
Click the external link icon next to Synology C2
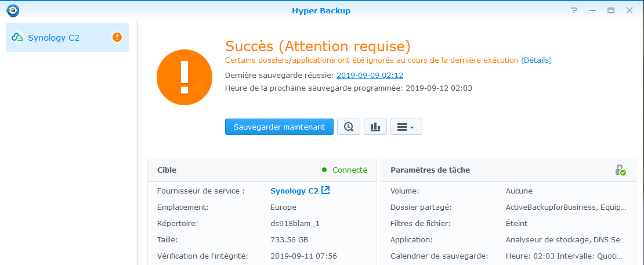(325, 190)
